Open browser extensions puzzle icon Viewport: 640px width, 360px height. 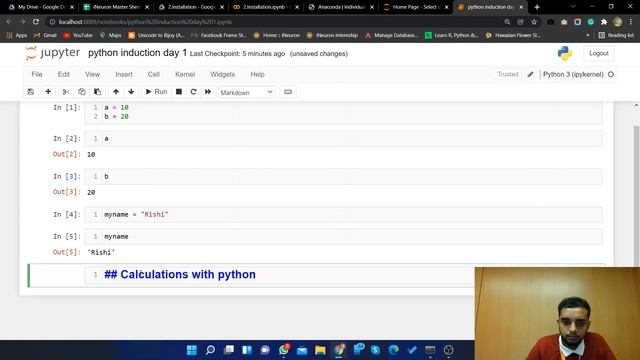pos(604,22)
